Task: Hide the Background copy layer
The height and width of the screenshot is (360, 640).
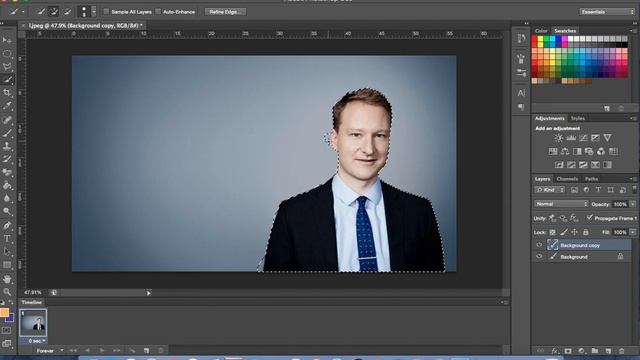Action: pyautogui.click(x=539, y=245)
